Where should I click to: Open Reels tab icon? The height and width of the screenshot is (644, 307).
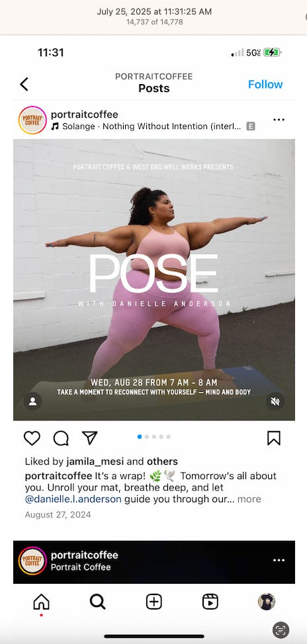pos(210,602)
